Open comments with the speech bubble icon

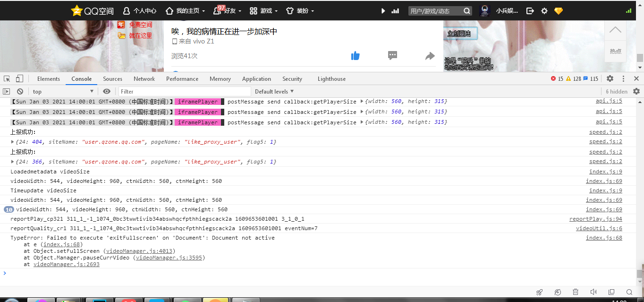point(392,56)
